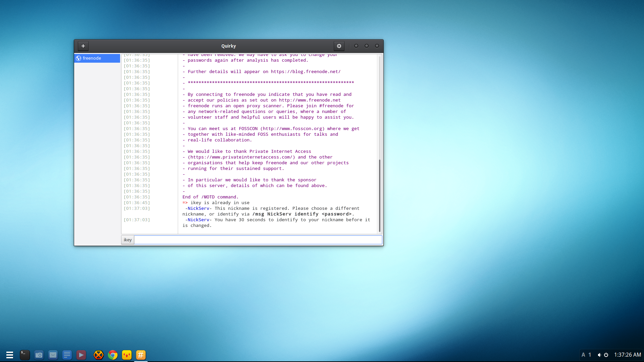This screenshot has width=644, height=362.
Task: Click the keyboard layout A indicator
Action: [583, 355]
